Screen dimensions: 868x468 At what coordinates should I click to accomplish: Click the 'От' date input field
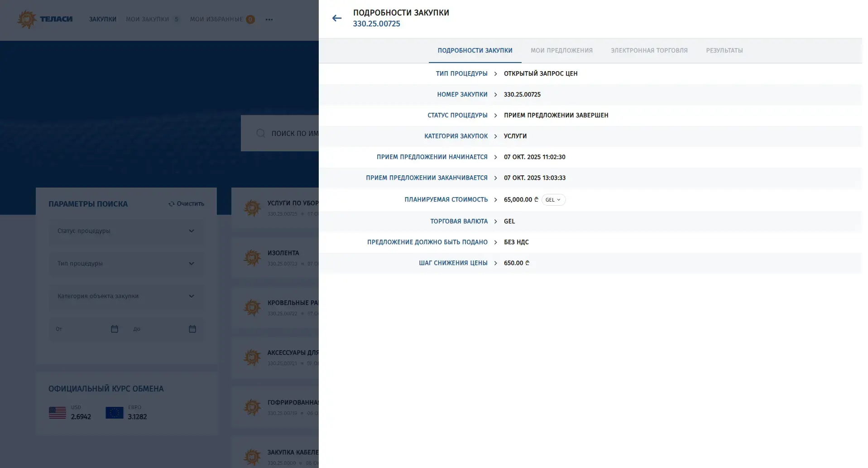click(79, 329)
